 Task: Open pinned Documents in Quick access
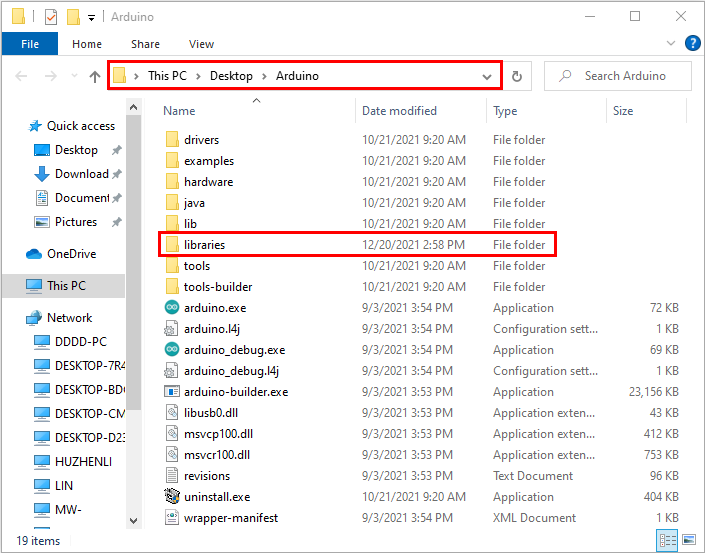coord(72,198)
